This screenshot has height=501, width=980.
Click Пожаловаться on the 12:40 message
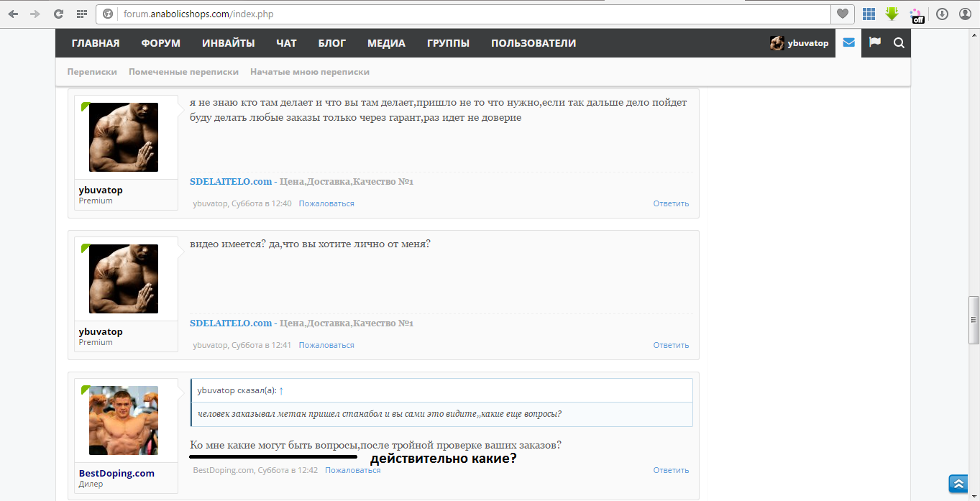[326, 203]
